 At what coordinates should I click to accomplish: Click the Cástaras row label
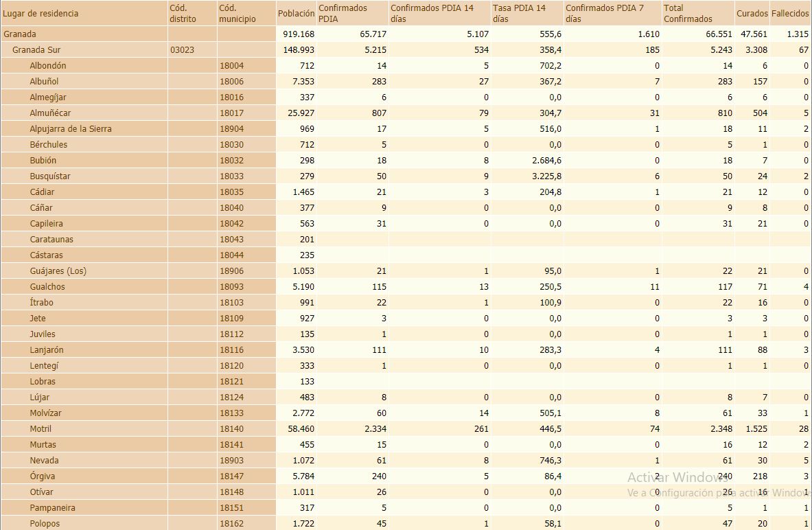click(46, 255)
